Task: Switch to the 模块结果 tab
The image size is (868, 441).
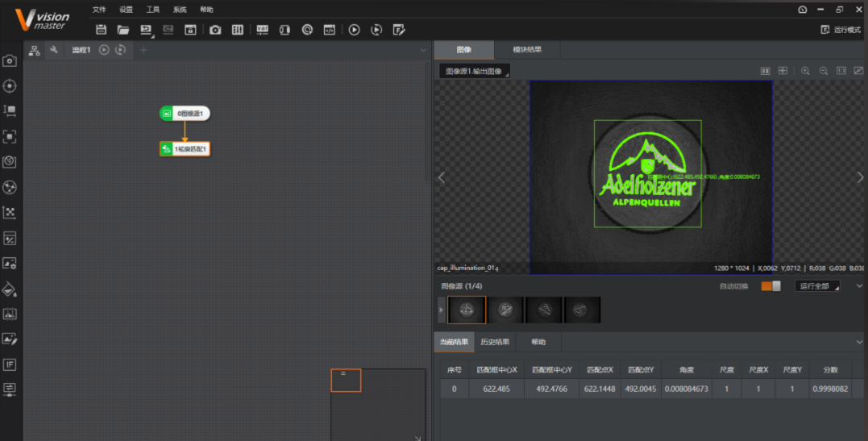Action: point(527,49)
